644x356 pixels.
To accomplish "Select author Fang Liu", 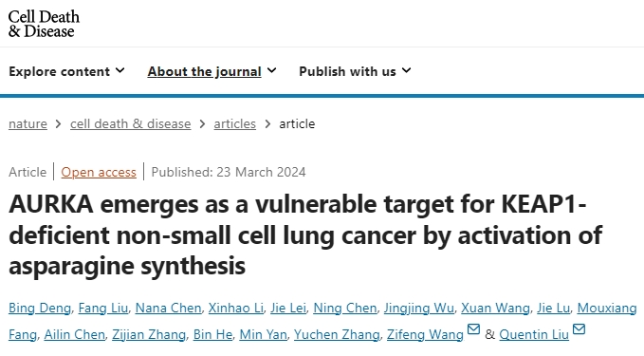I will pyautogui.click(x=103, y=308).
